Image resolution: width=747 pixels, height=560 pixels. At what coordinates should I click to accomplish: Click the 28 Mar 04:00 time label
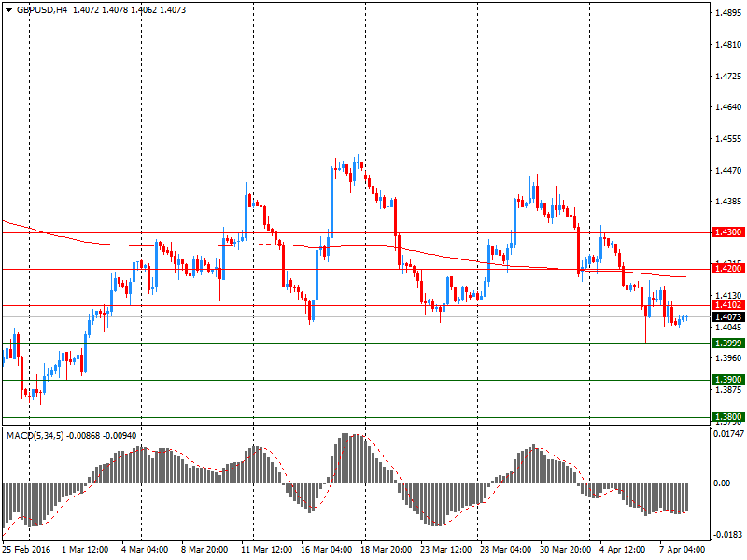click(x=505, y=549)
